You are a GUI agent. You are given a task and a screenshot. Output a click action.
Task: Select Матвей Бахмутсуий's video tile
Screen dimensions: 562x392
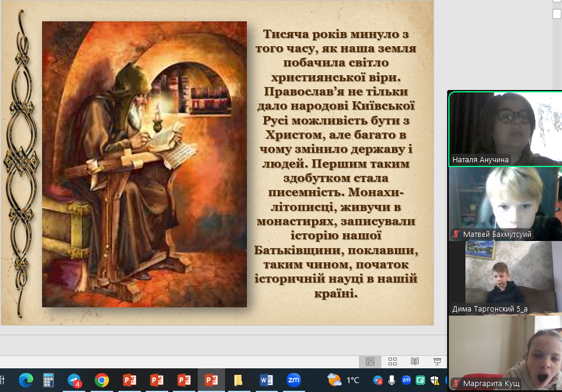click(505, 204)
